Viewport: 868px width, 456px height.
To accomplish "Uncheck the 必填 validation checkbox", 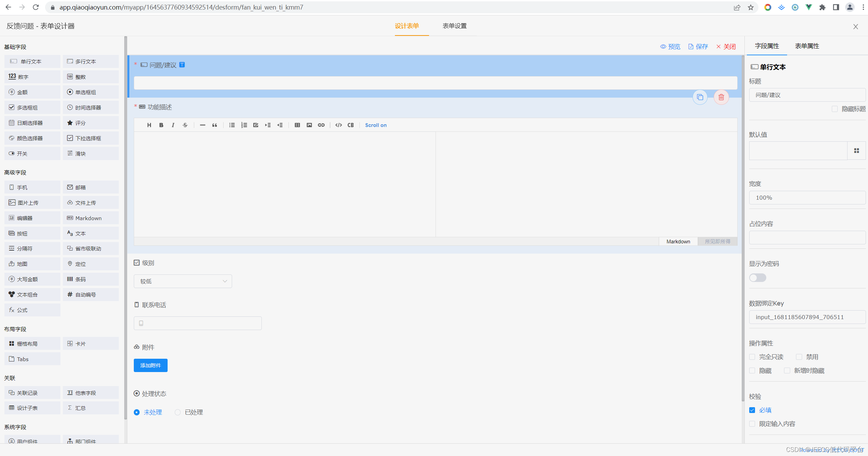I will tap(752, 410).
